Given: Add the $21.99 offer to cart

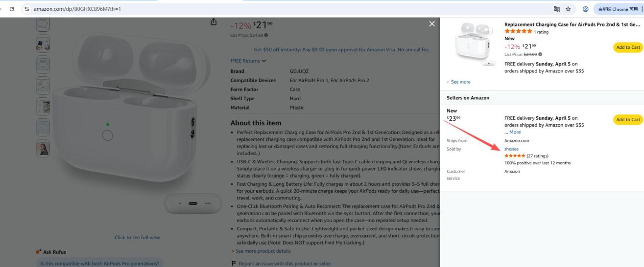Looking at the screenshot, I should click(627, 47).
